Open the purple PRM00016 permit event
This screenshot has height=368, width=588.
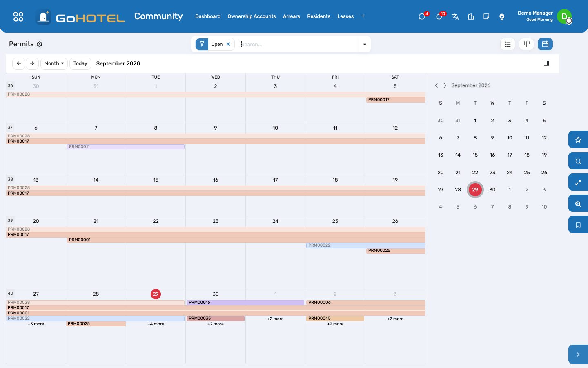coord(245,303)
